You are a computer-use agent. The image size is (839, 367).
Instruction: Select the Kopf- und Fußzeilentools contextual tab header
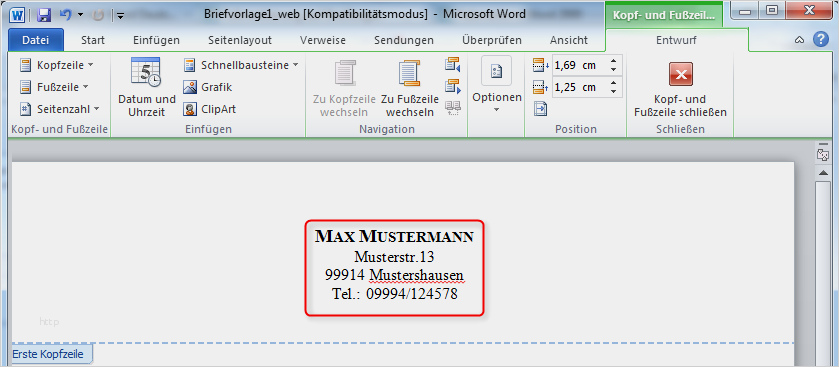[663, 15]
